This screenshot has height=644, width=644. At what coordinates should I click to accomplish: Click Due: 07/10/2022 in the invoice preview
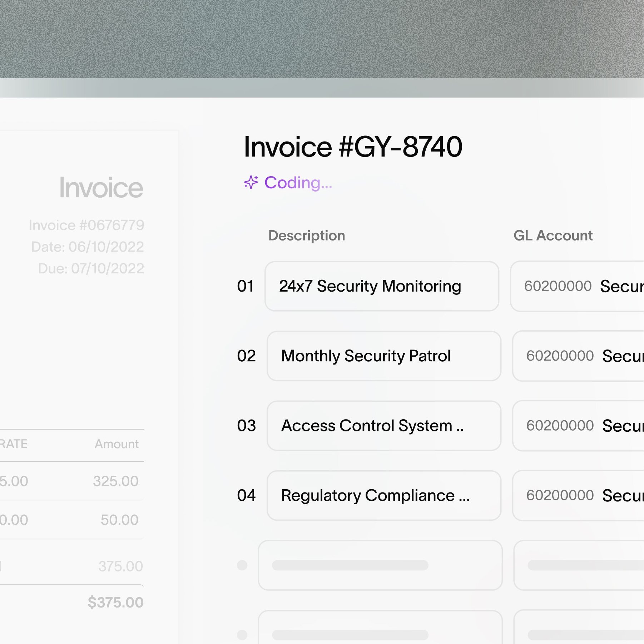91,268
